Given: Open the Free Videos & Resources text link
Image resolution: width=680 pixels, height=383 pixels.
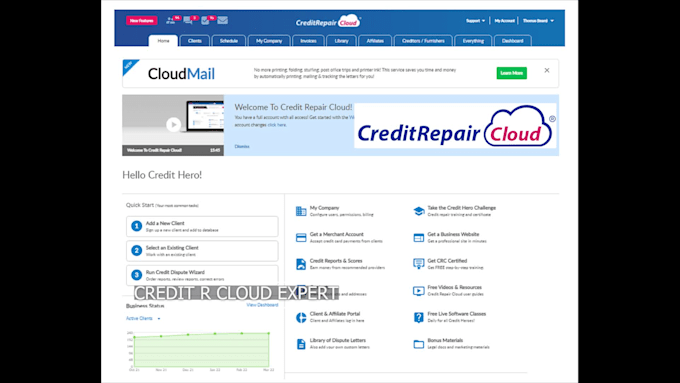Looking at the screenshot, I should (x=454, y=287).
